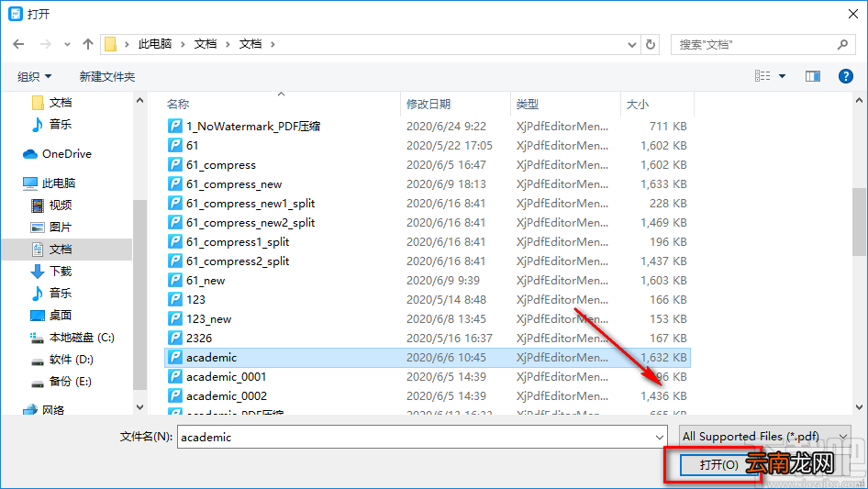Click the Forward navigation arrow
The height and width of the screenshot is (489, 868).
point(45,44)
